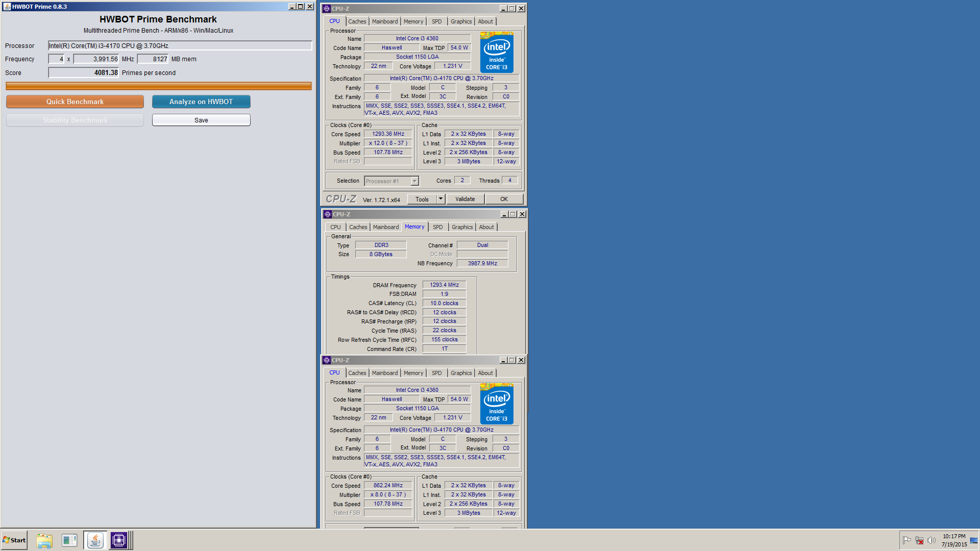This screenshot has width=980, height=551.
Task: Switch to Mainboard tab in top CPU-Z window
Action: (385, 21)
